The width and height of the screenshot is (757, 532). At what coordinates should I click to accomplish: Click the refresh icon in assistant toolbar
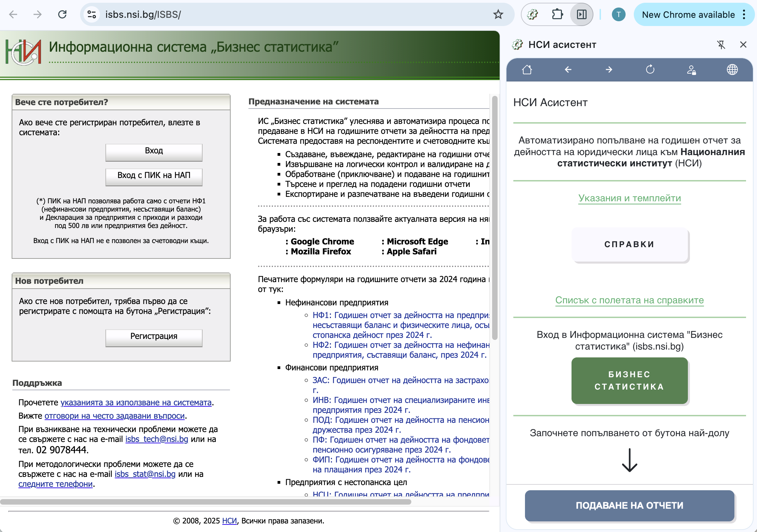point(650,70)
